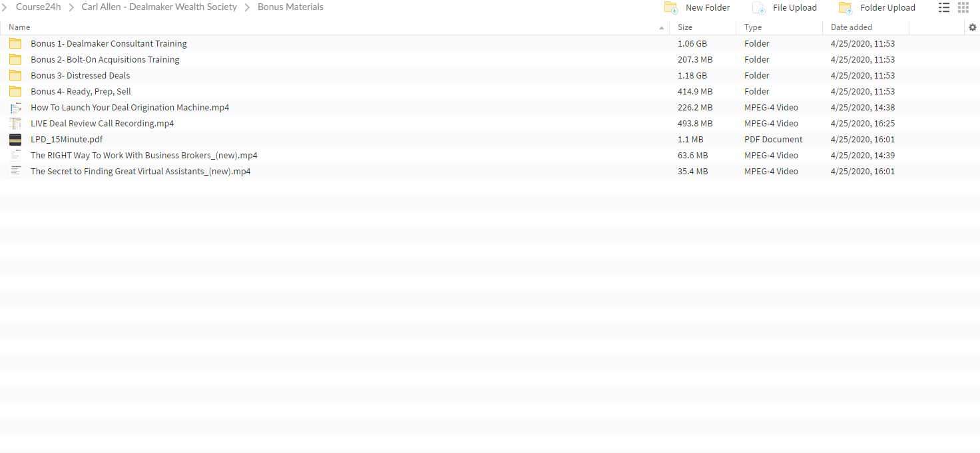980x453 pixels.
Task: Select Bonus 3- Distressed Deals folder icon
Action: (15, 75)
